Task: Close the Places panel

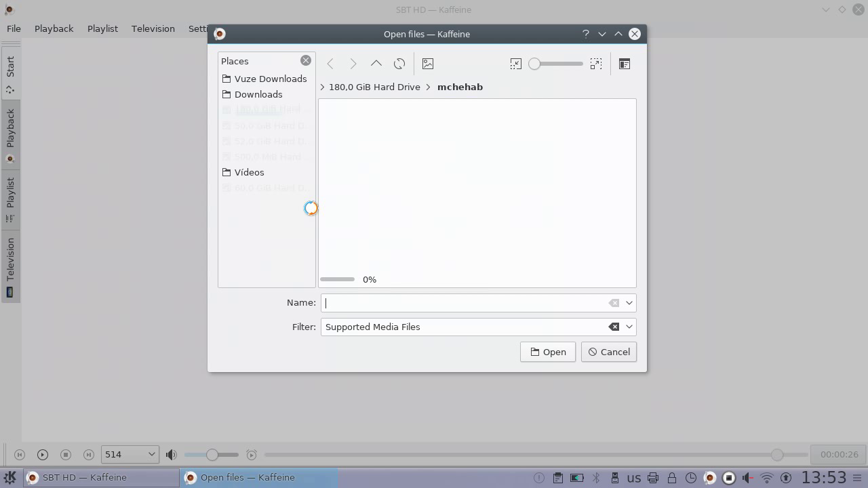Action: [306, 60]
